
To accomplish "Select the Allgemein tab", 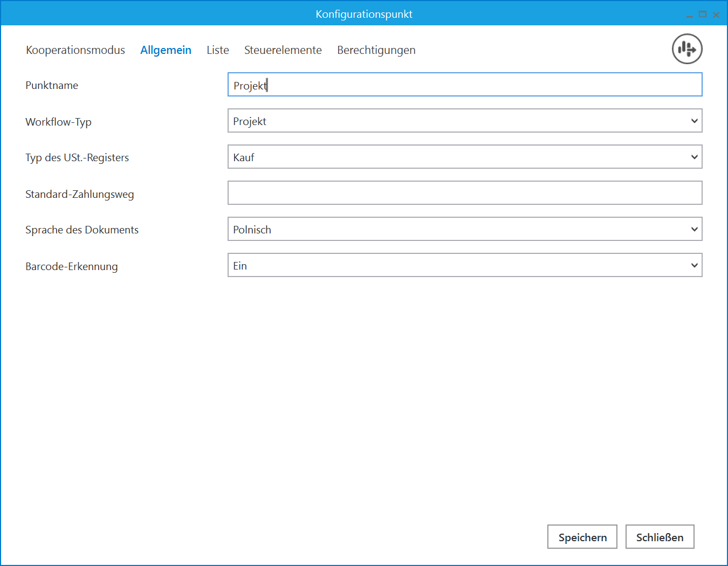I will 166,50.
